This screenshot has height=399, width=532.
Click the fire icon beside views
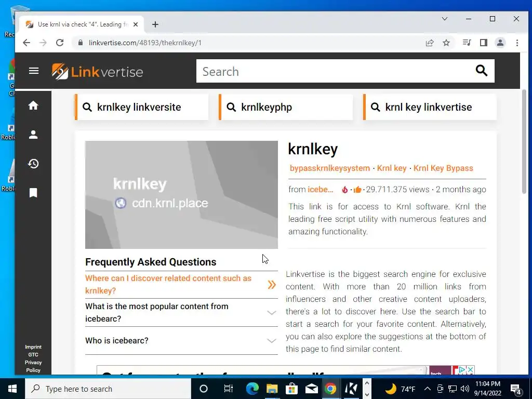[345, 190]
